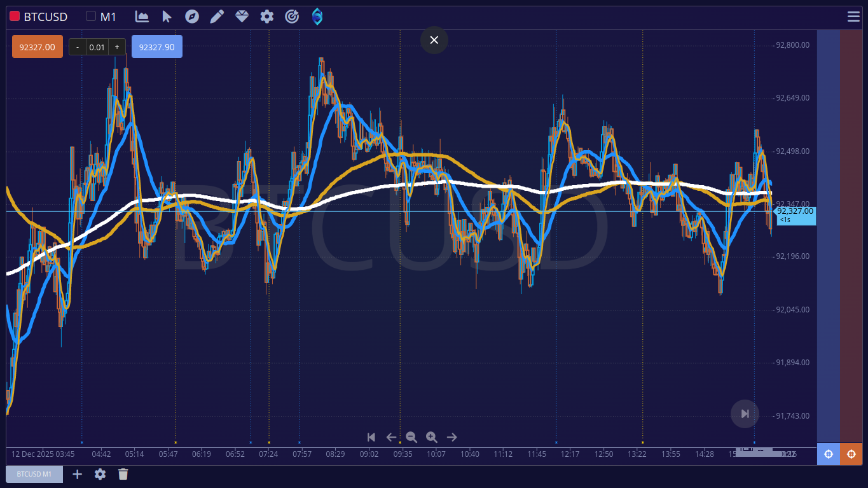Add a new chart tab with plus icon
Image resolution: width=868 pixels, height=488 pixels.
[78, 474]
